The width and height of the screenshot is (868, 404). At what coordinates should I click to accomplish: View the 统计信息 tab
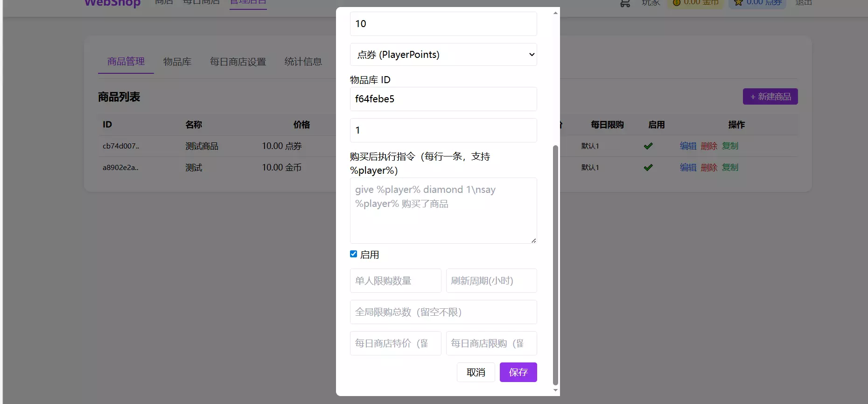pyautogui.click(x=303, y=62)
